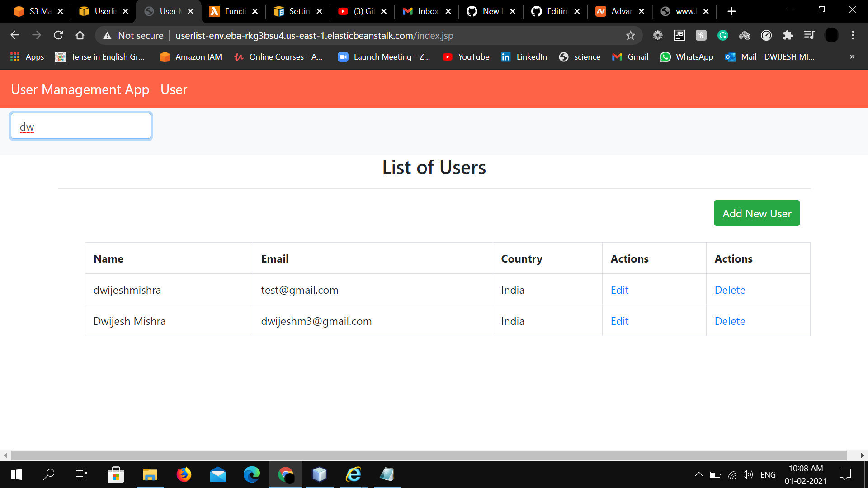Click the Not secure site warning
The width and height of the screenshot is (868, 488).
coord(133,35)
